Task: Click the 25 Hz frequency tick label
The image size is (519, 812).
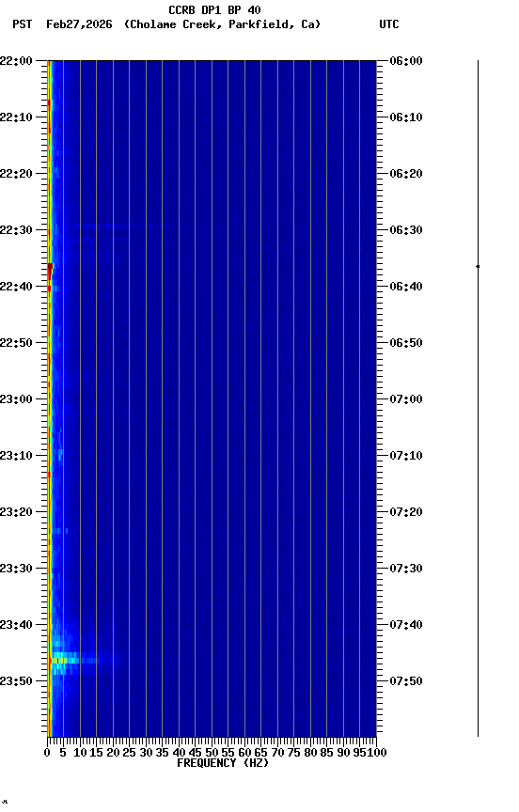Action: point(130,753)
